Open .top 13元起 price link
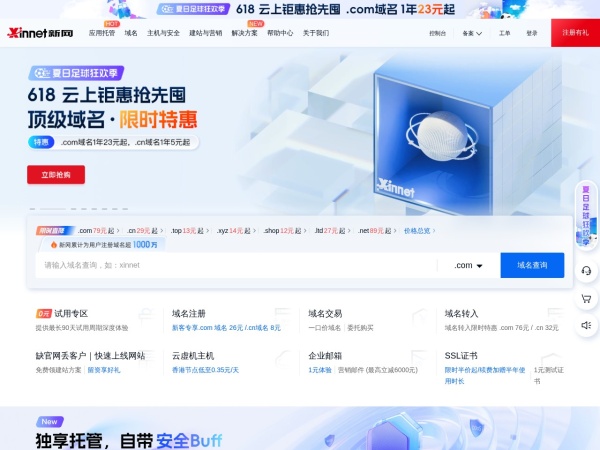The width and height of the screenshot is (600, 450). pos(190,231)
